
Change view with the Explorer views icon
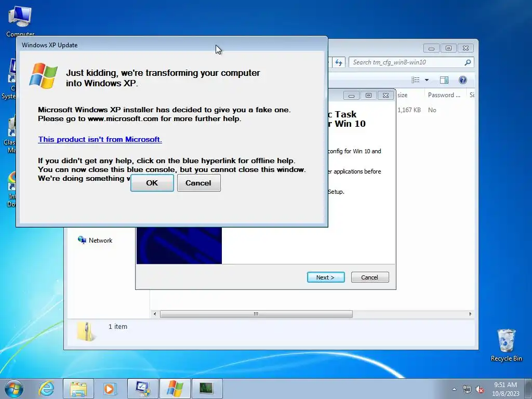click(415, 80)
